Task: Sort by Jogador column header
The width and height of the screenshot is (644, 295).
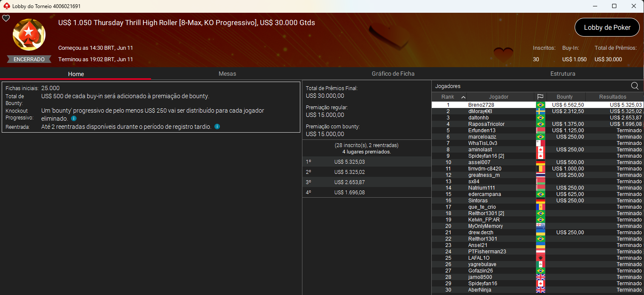Action: click(499, 97)
